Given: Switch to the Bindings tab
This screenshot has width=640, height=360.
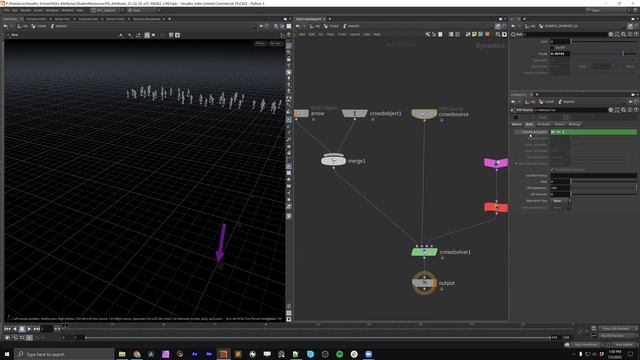Looking at the screenshot, I should tap(574, 124).
